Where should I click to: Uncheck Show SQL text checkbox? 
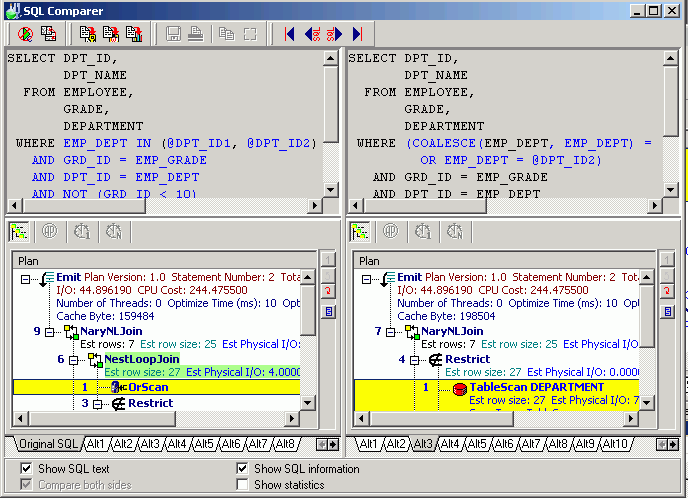click(x=26, y=469)
